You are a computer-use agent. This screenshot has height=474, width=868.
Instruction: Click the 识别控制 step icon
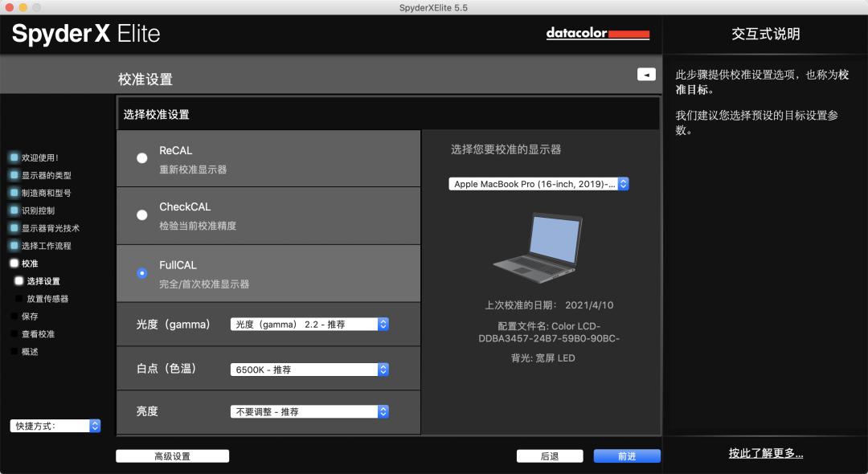click(14, 210)
